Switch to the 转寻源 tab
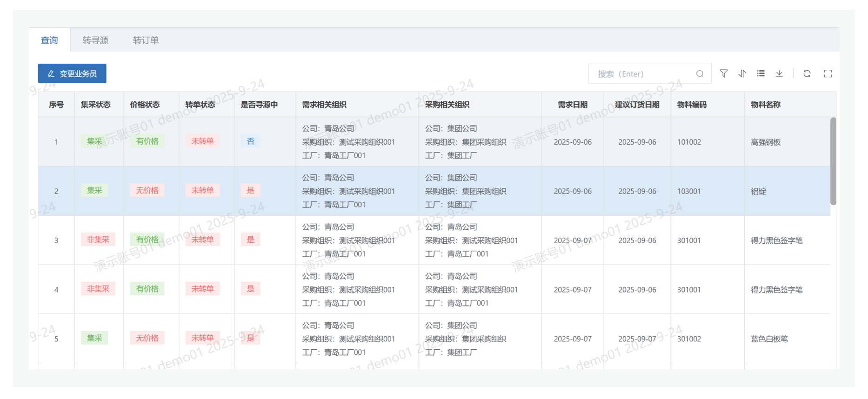 (x=95, y=40)
